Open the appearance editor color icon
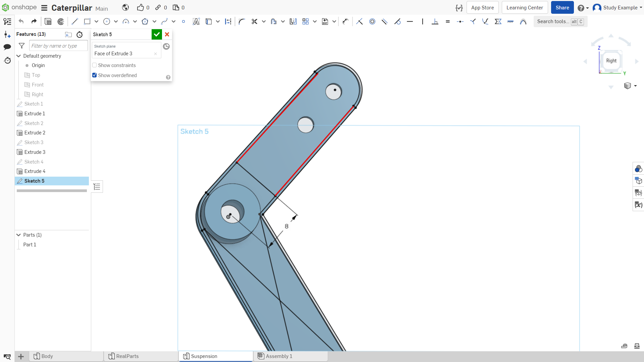The width and height of the screenshot is (644, 362). 638,169
